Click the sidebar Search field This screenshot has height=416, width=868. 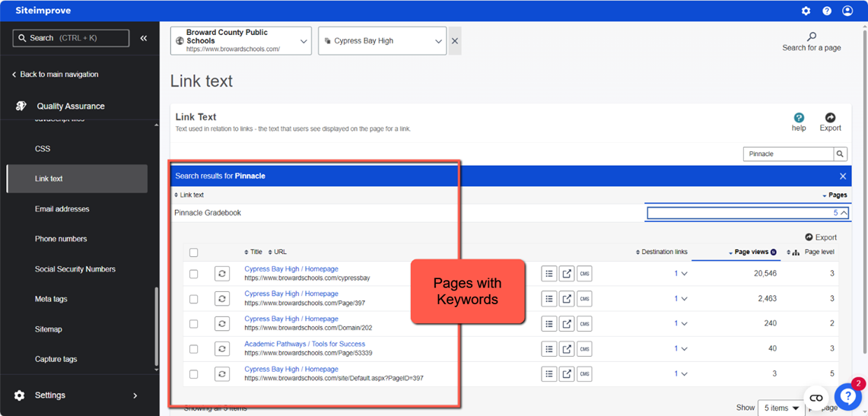71,38
